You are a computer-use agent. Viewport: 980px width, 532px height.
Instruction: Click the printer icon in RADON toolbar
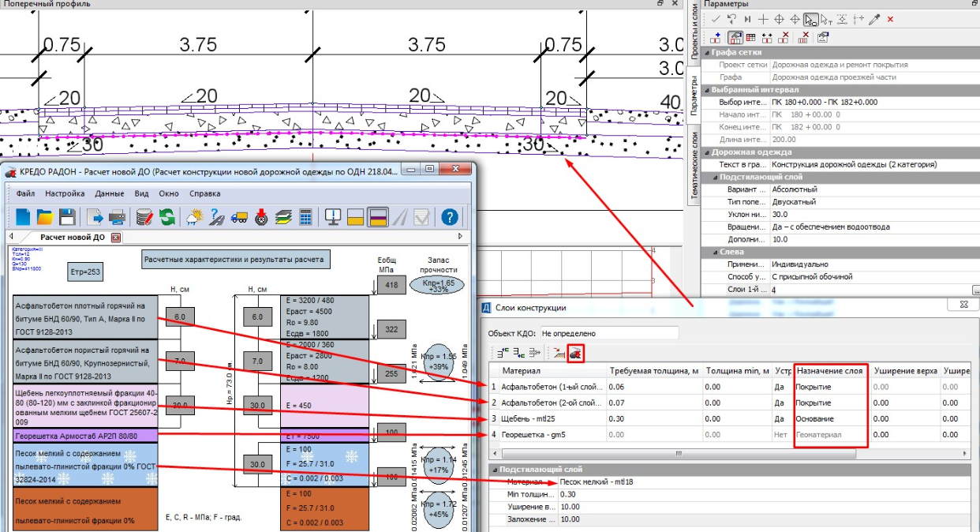click(116, 216)
